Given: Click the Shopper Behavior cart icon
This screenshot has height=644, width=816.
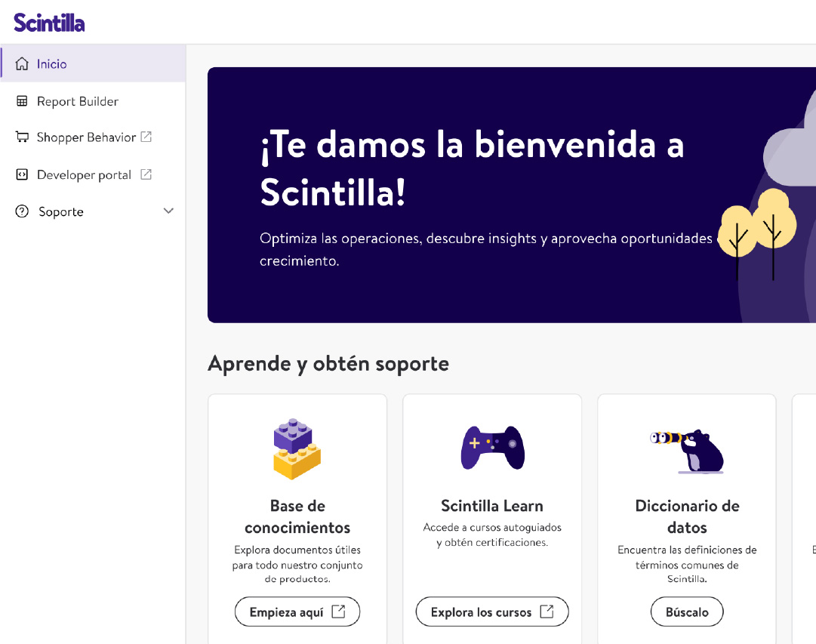Looking at the screenshot, I should pos(22,137).
